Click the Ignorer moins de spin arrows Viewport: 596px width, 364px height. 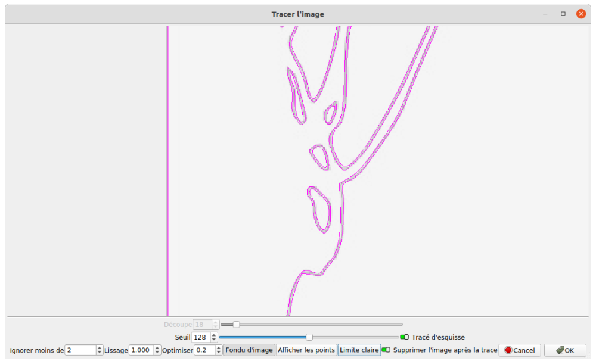tap(100, 350)
